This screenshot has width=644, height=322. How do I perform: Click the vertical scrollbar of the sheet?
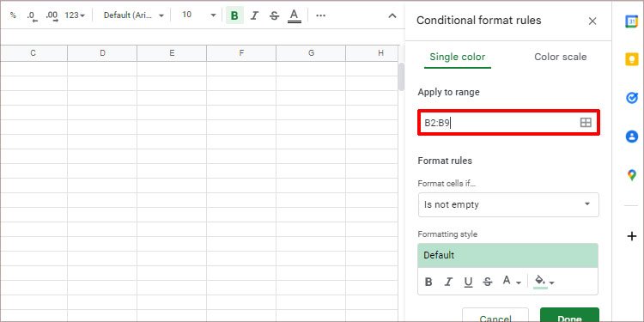tap(401, 76)
